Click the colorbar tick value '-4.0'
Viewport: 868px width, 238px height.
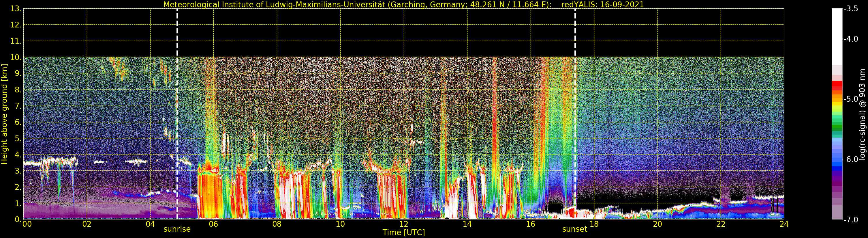point(851,39)
